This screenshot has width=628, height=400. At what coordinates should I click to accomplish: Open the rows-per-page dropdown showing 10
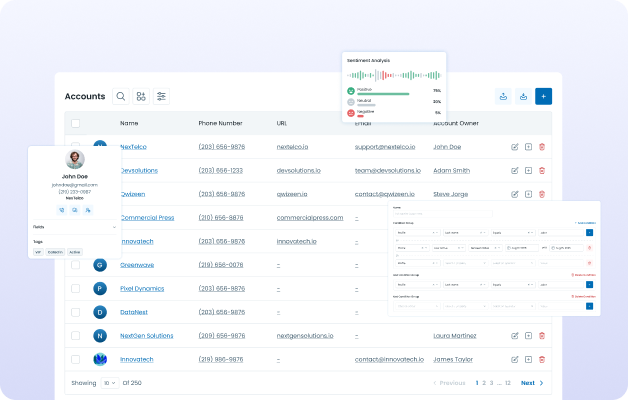coord(109,383)
